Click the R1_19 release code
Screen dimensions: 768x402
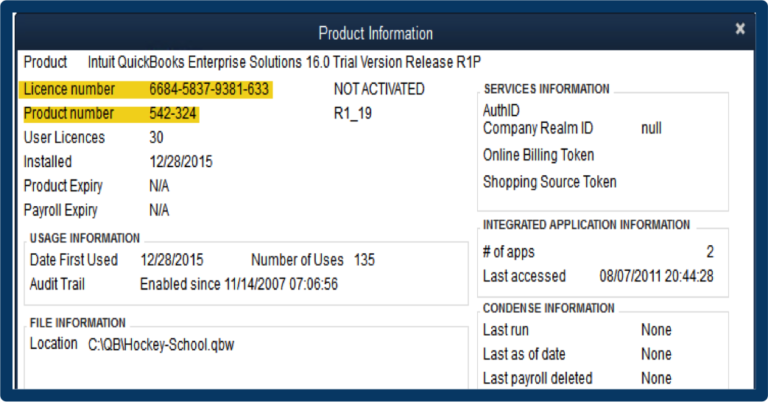click(x=352, y=114)
